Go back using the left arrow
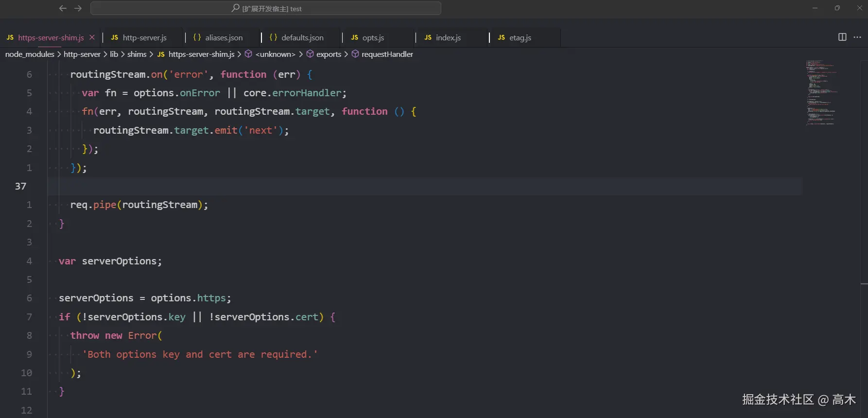Screen dimensions: 868x418 coord(63,8)
